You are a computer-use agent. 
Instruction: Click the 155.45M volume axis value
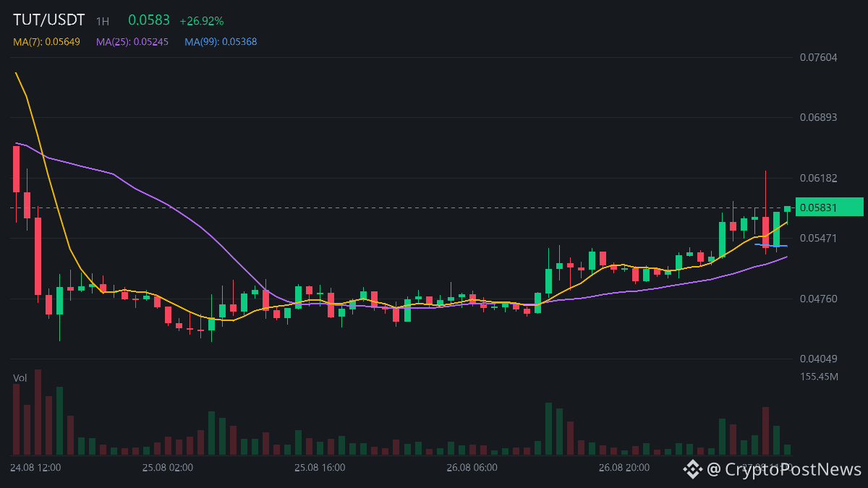[820, 377]
